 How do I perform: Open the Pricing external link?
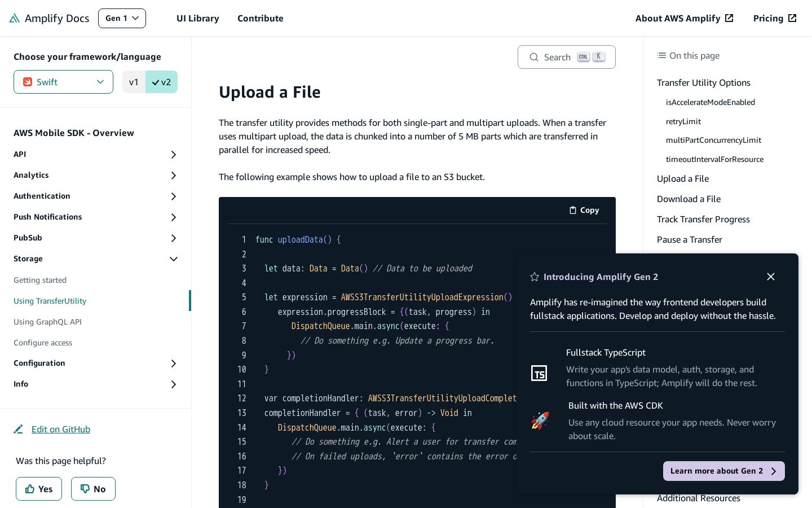[775, 18]
